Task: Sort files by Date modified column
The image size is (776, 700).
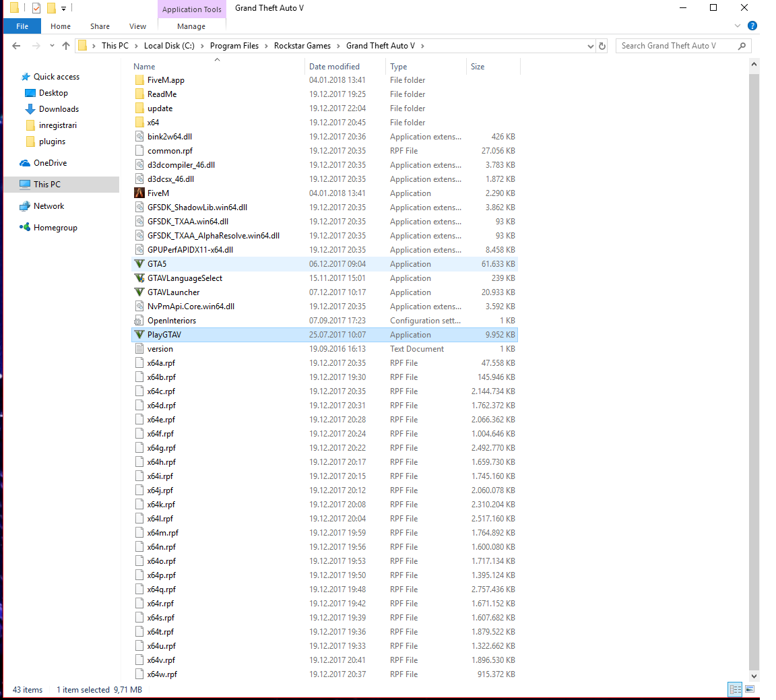Action: (346, 66)
